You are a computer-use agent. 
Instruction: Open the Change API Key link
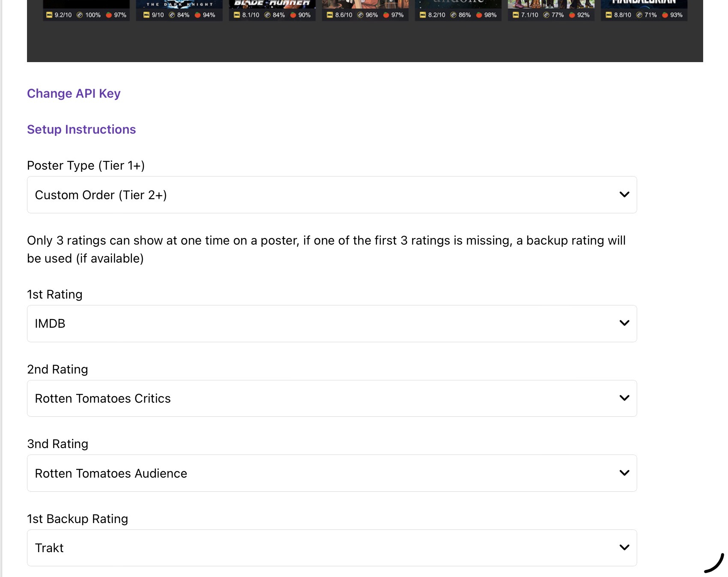click(74, 93)
